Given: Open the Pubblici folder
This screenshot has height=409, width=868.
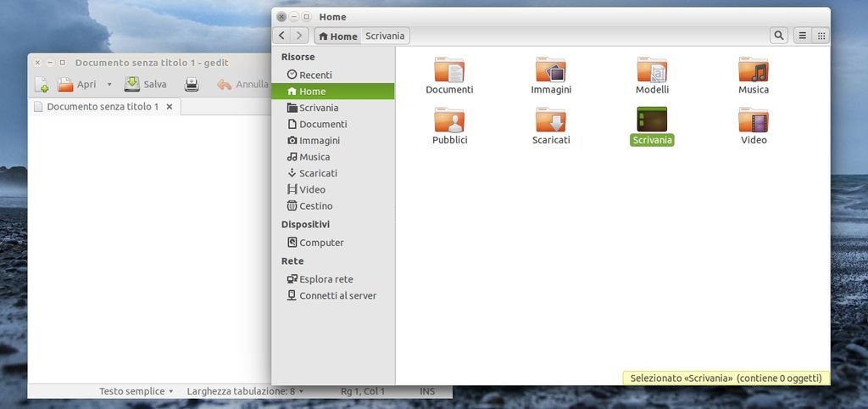Looking at the screenshot, I should [x=449, y=121].
